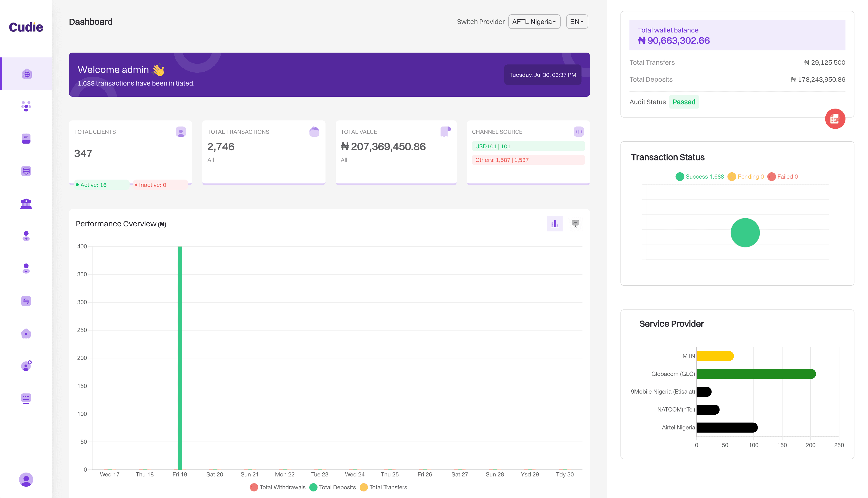The height and width of the screenshot is (498, 868).
Task: Click the Cudie logo
Action: point(26,27)
